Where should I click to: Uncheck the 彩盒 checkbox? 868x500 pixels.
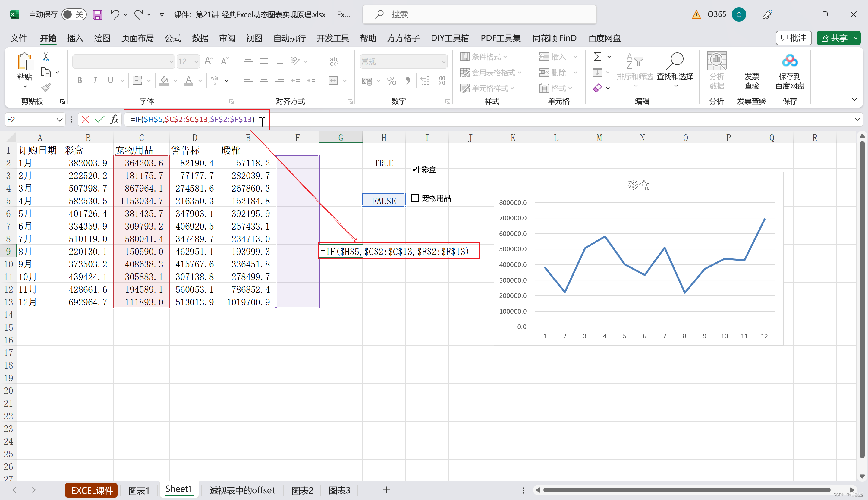(415, 170)
